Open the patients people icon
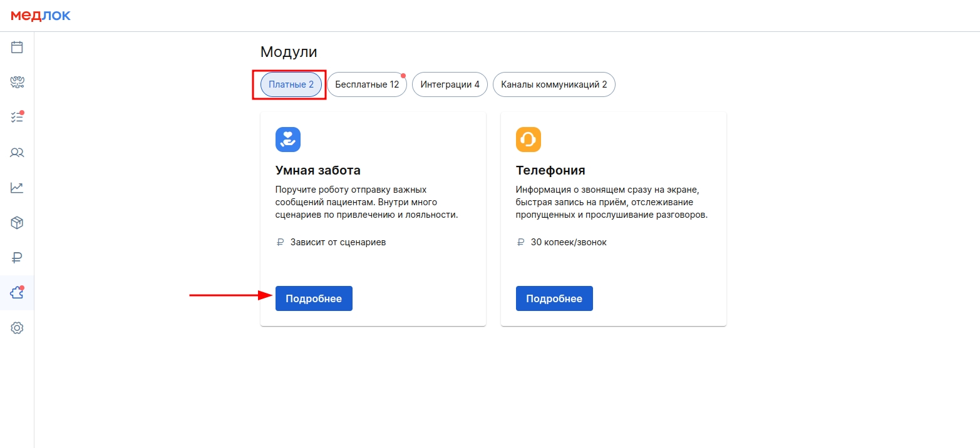The height and width of the screenshot is (448, 980). (17, 152)
